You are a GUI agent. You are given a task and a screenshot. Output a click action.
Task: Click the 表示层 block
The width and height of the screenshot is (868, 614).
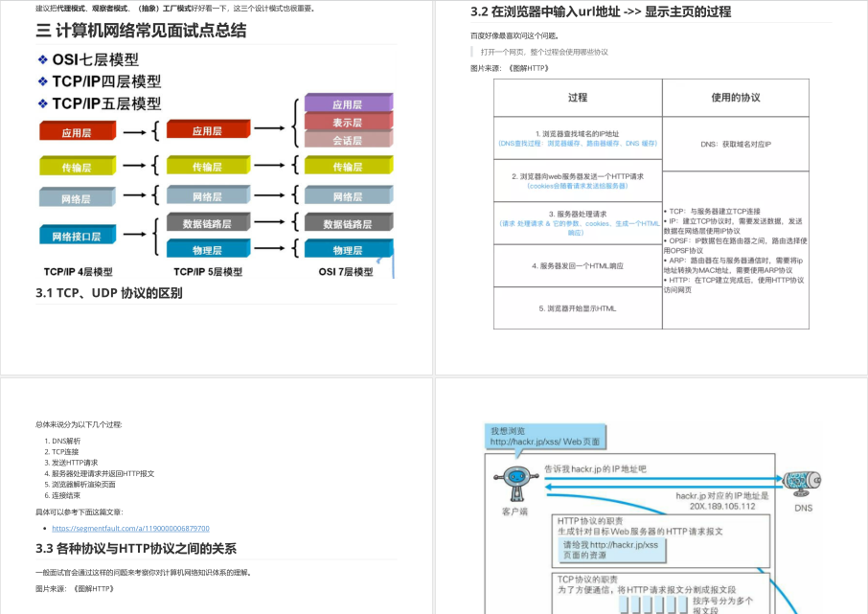click(348, 122)
